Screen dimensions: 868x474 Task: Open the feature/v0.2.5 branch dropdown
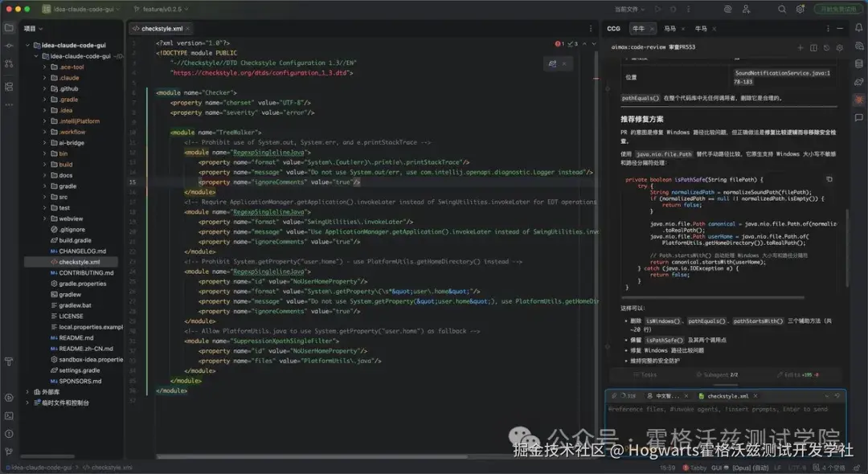coord(161,10)
